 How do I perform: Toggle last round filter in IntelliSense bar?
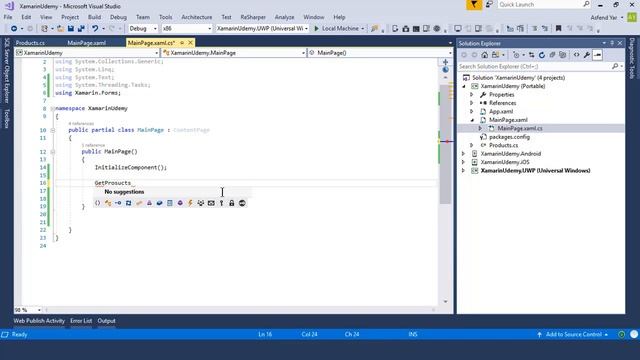click(242, 203)
